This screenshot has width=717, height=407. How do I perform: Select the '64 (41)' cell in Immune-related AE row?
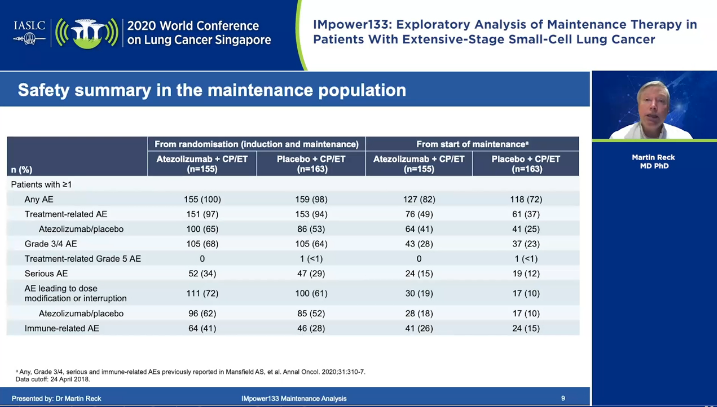click(x=202, y=328)
